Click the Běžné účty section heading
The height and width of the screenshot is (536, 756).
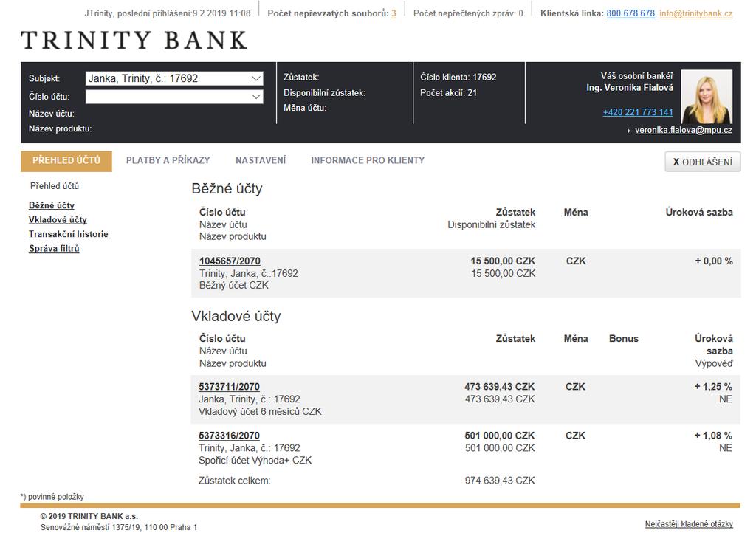pos(227,188)
